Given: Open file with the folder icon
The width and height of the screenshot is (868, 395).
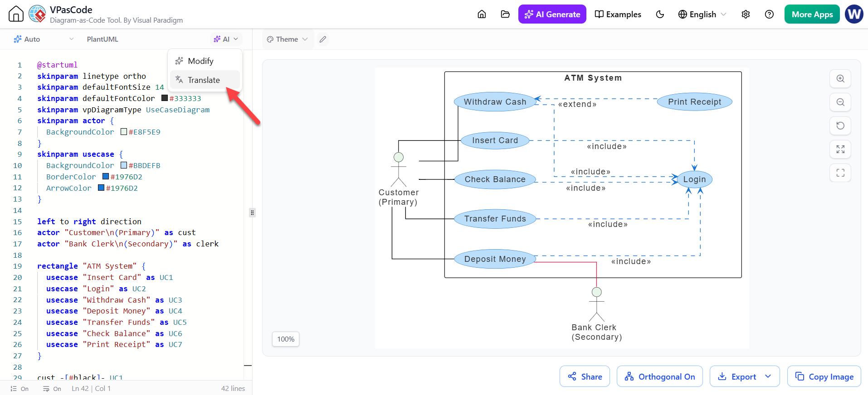Looking at the screenshot, I should (x=505, y=14).
